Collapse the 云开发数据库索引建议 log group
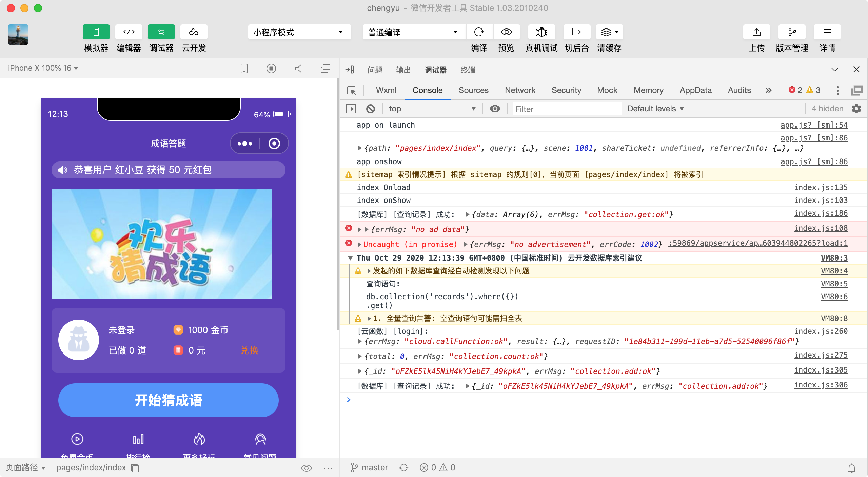Screen dimensions: 868x477 click(350, 258)
